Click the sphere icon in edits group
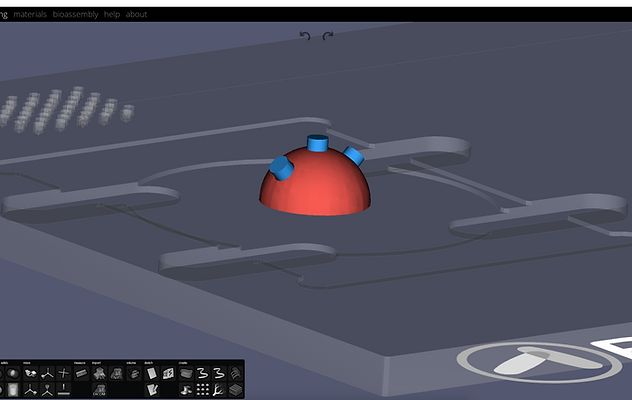The height and width of the screenshot is (400, 632). [13, 373]
